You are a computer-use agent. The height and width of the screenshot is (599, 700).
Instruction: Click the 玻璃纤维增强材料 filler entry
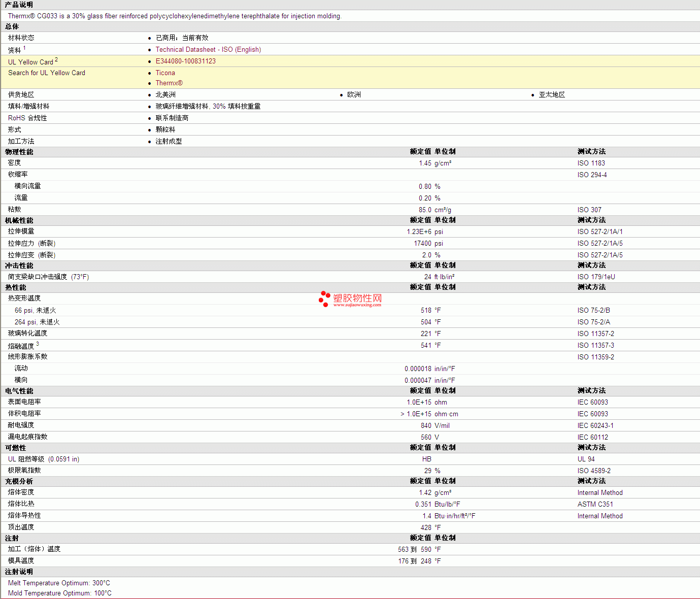(208, 107)
